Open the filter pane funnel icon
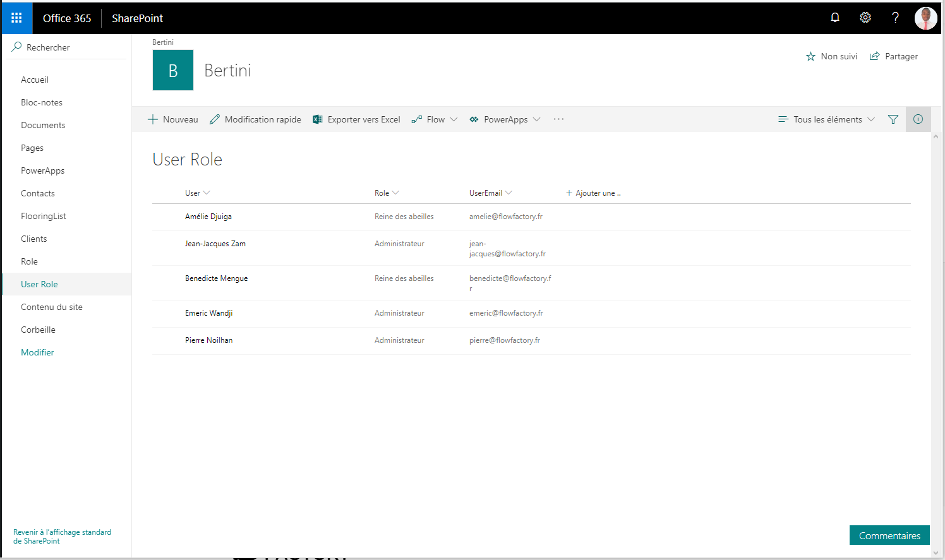The height and width of the screenshot is (560, 945). pos(893,119)
